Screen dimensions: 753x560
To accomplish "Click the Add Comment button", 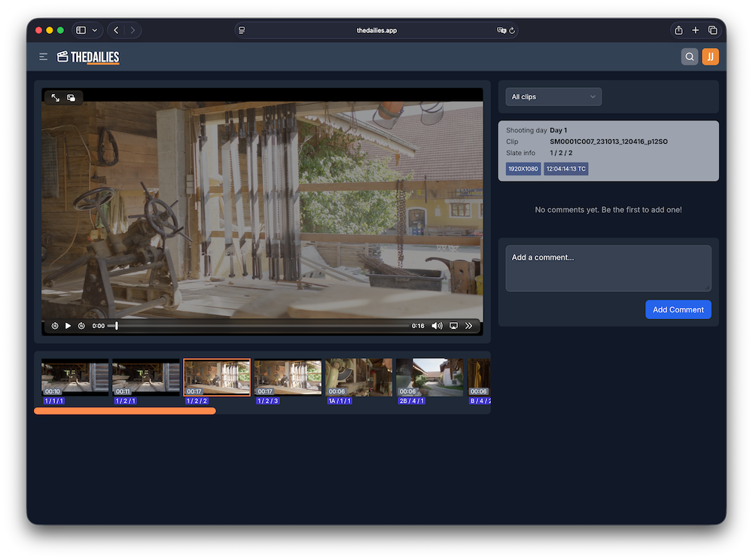I will pyautogui.click(x=678, y=309).
